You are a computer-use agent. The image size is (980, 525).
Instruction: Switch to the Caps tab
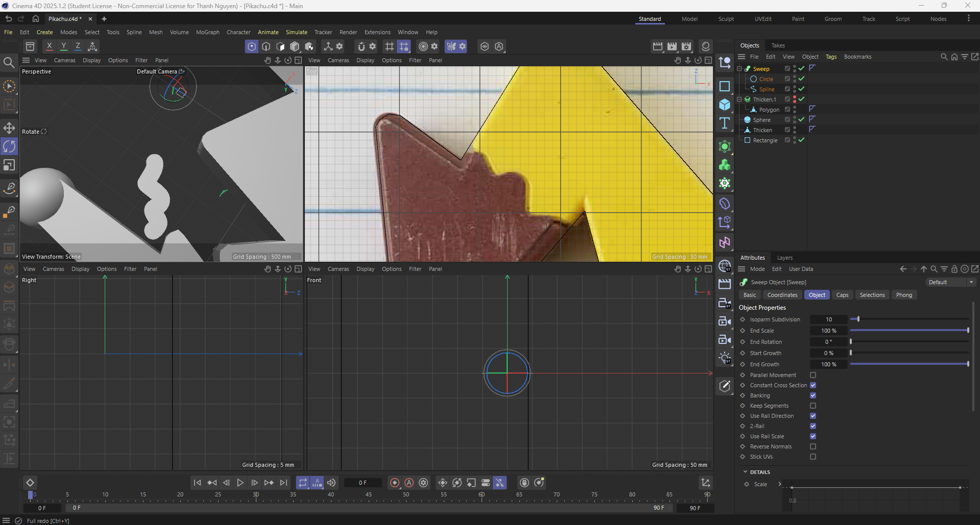coord(842,295)
